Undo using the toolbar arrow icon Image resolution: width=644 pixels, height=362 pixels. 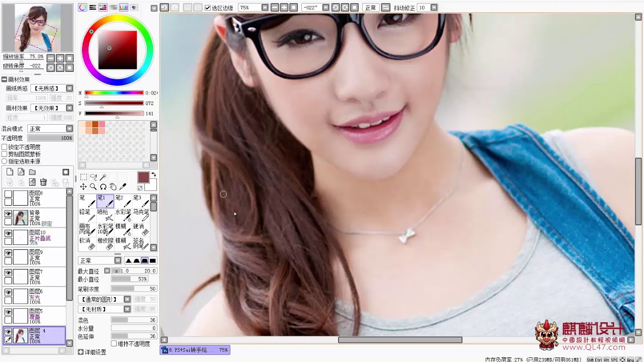[x=165, y=8]
